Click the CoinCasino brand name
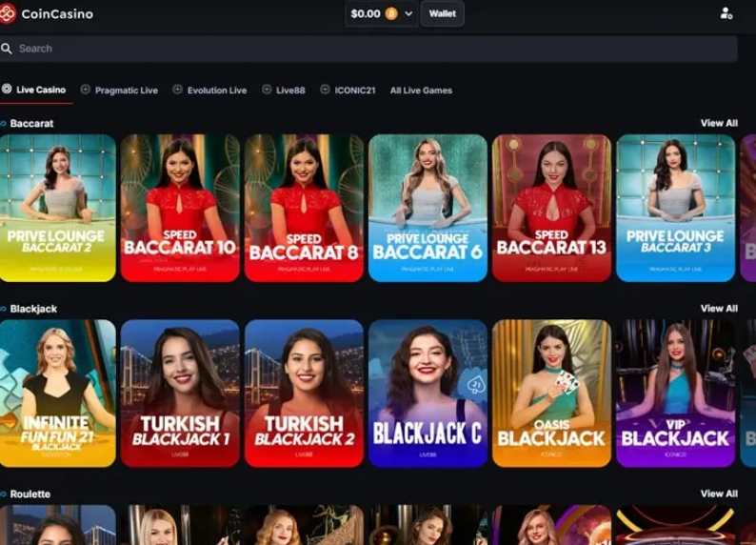This screenshot has width=756, height=545. 57,14
